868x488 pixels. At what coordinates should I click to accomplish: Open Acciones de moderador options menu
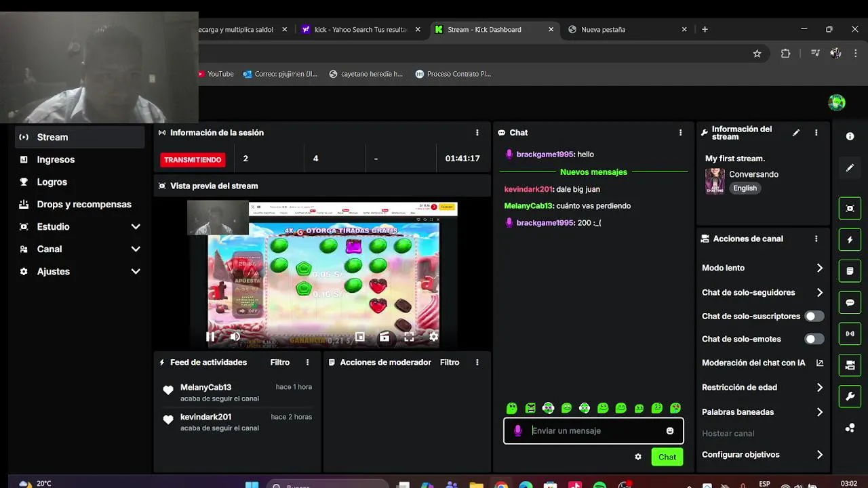477,363
